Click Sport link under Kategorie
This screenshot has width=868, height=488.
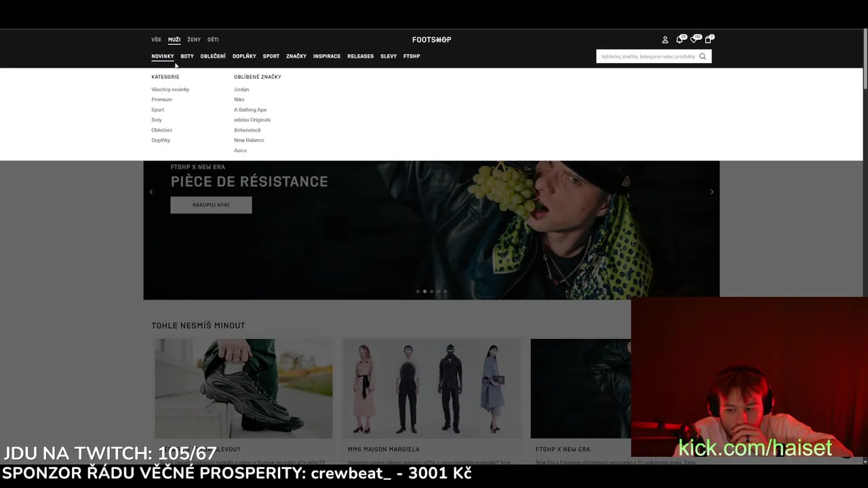click(x=157, y=110)
